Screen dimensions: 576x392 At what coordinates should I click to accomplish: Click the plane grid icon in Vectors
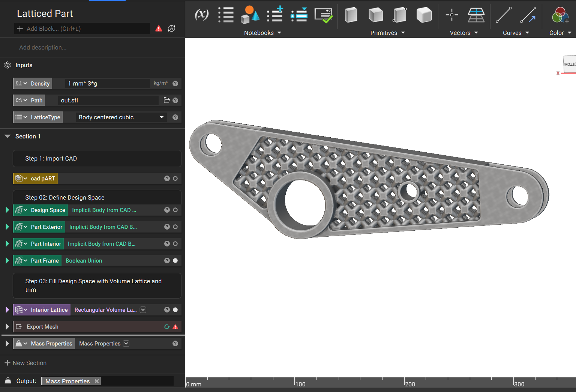(x=476, y=15)
